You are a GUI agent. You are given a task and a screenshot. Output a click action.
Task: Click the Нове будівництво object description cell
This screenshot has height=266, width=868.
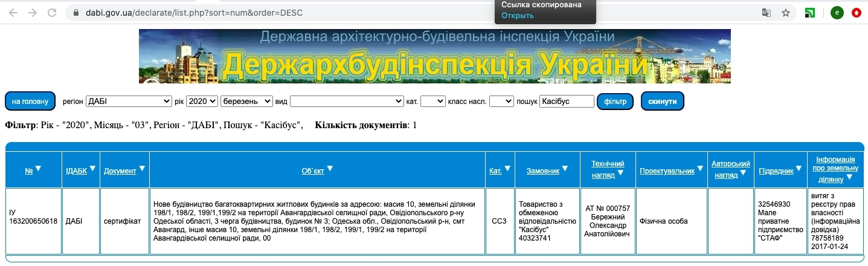pos(317,221)
